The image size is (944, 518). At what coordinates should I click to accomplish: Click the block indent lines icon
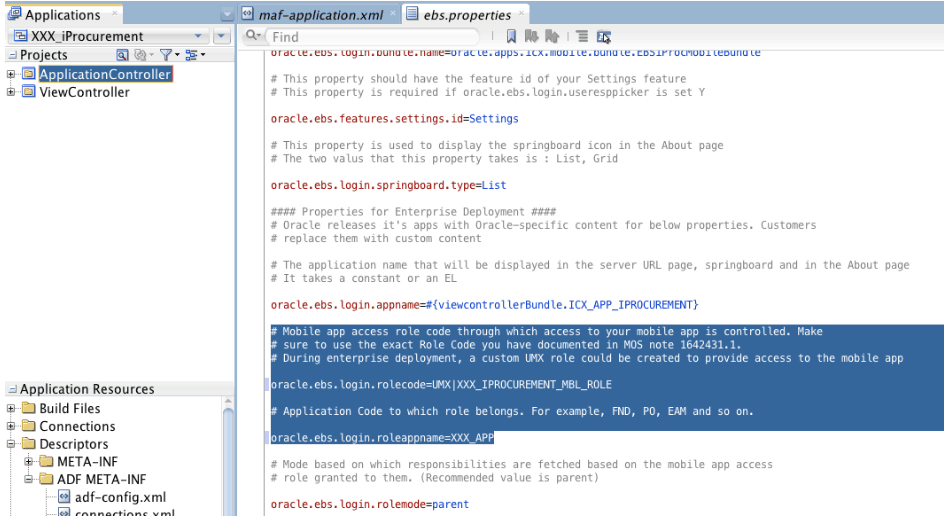coord(582,36)
